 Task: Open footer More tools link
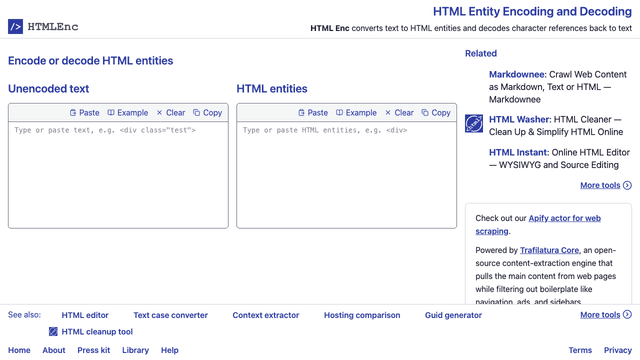click(x=600, y=315)
